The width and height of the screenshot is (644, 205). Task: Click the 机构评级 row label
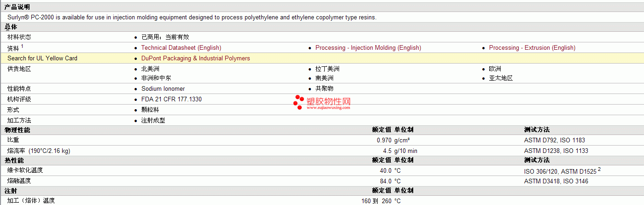19,99
